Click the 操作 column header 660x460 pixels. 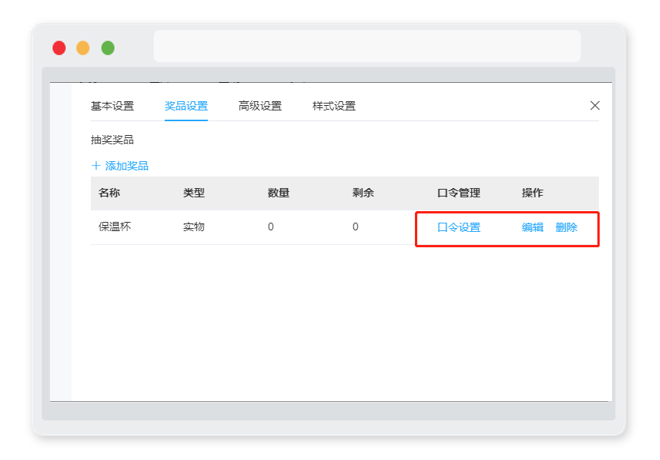pos(532,193)
